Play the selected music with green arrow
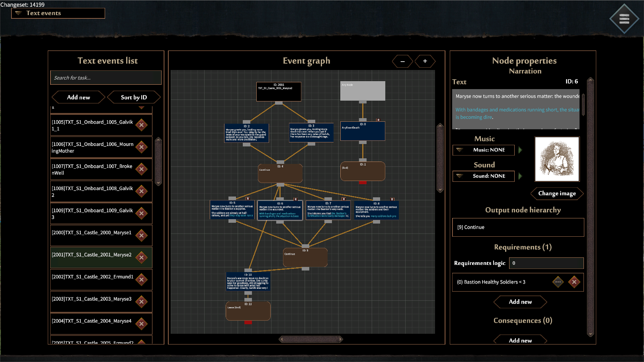Image resolution: width=644 pixels, height=362 pixels. pyautogui.click(x=520, y=150)
